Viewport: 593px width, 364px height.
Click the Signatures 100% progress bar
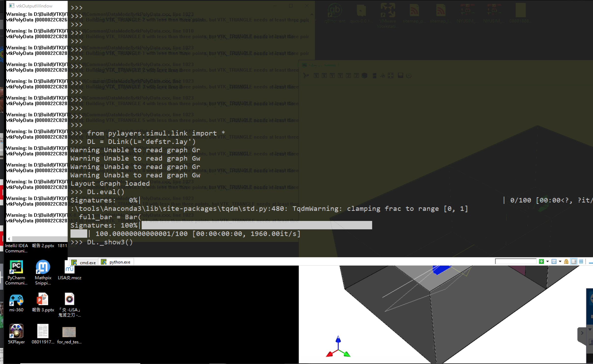[x=257, y=225]
